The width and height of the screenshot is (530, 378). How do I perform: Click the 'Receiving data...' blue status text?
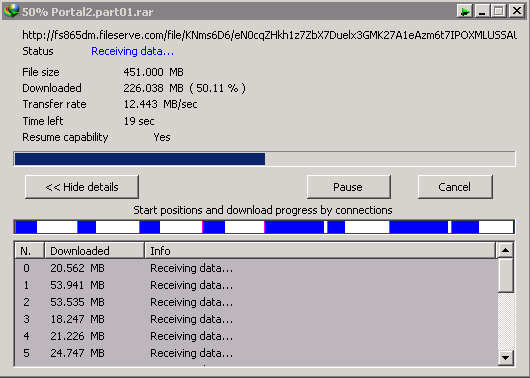tap(132, 51)
